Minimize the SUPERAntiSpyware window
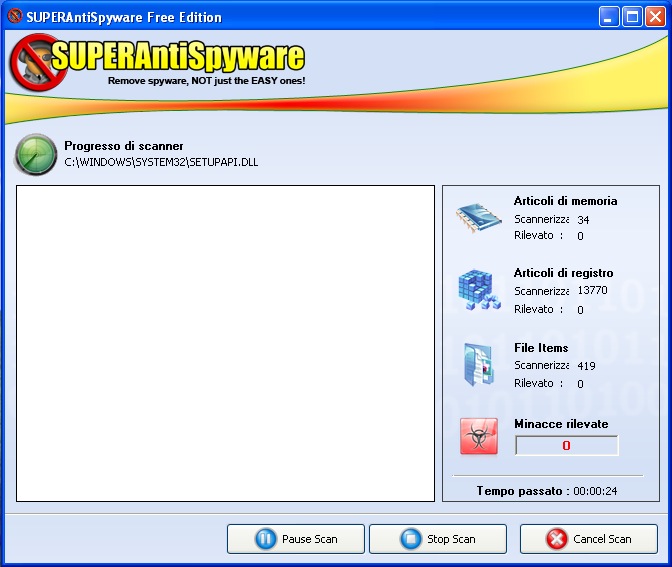 point(609,17)
